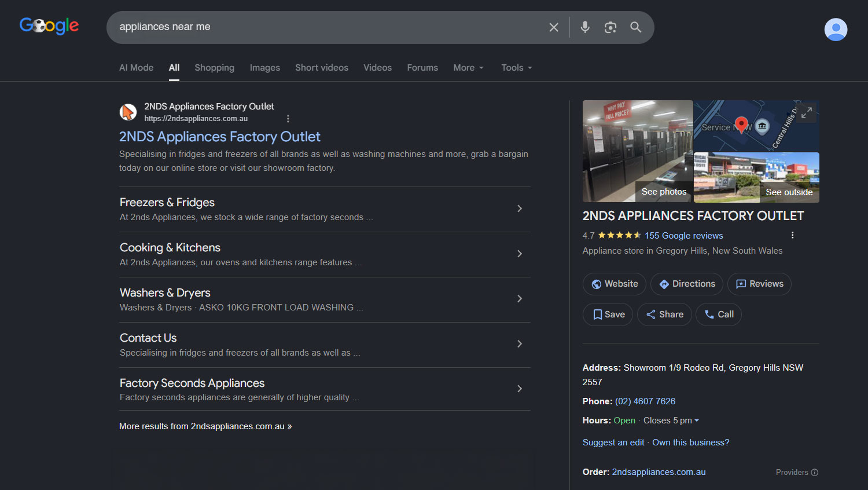Switch to the Forums tab
Screen dimensions: 868x490
[422, 68]
